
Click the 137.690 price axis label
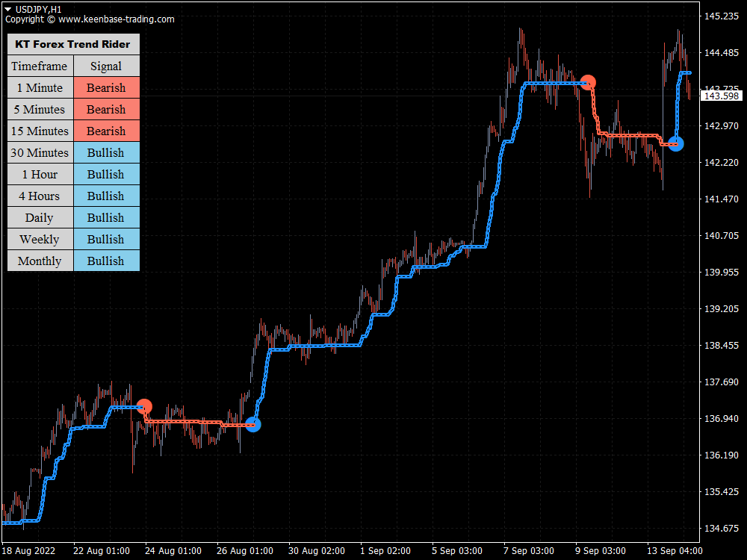point(722,382)
